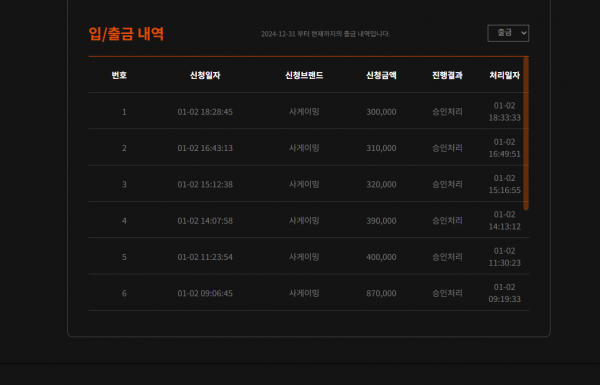Screen dimensions: 600x385
Task: Click the orange table scrollbar
Action: coord(526,133)
